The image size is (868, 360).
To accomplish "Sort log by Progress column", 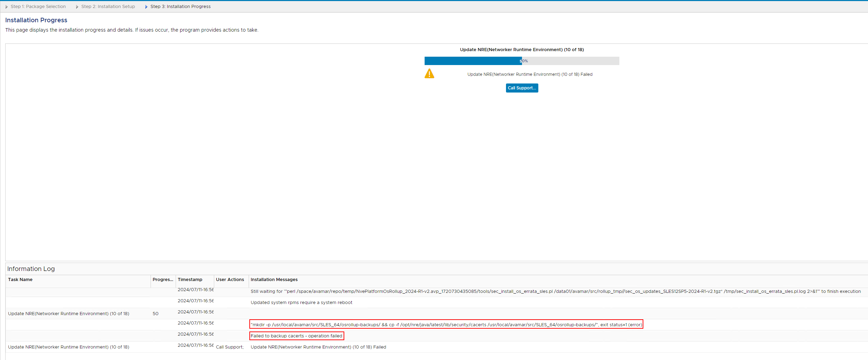I will [x=163, y=279].
